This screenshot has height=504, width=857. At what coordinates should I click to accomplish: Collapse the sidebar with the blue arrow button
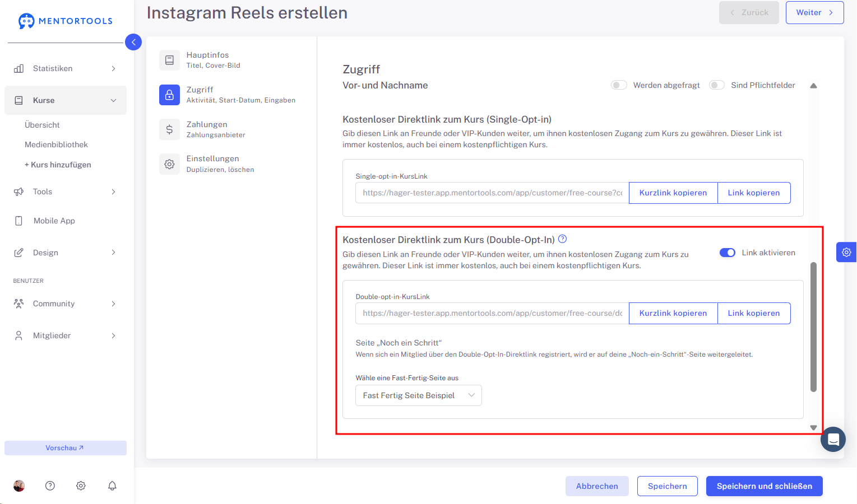coord(133,42)
